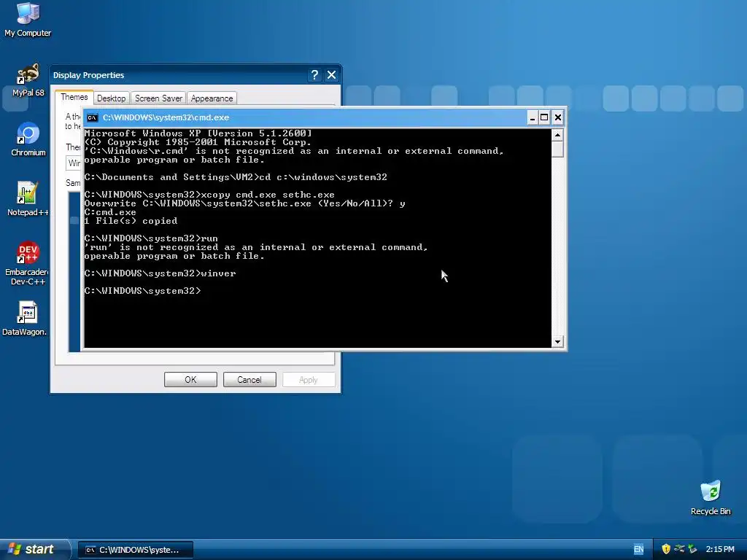The width and height of the screenshot is (747, 560).
Task: Click the Apply button in Display Properties
Action: click(309, 379)
